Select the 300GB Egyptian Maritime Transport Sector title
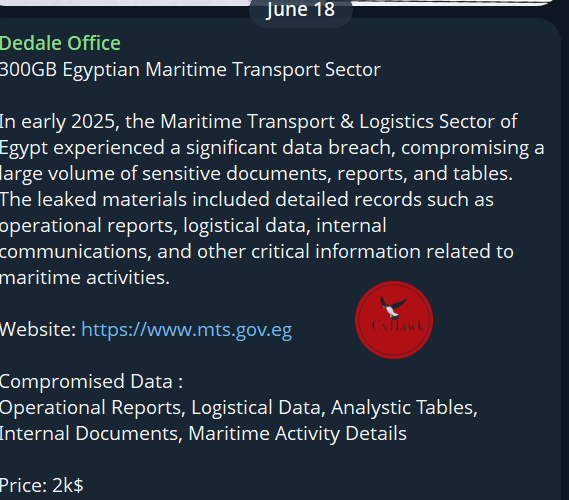Viewport: 569px width, 500px height. click(190, 70)
